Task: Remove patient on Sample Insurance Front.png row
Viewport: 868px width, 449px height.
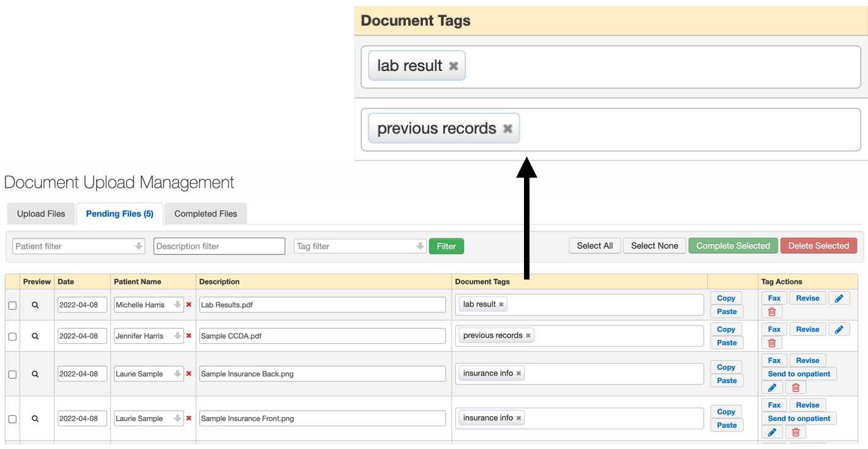Action: 189,418
